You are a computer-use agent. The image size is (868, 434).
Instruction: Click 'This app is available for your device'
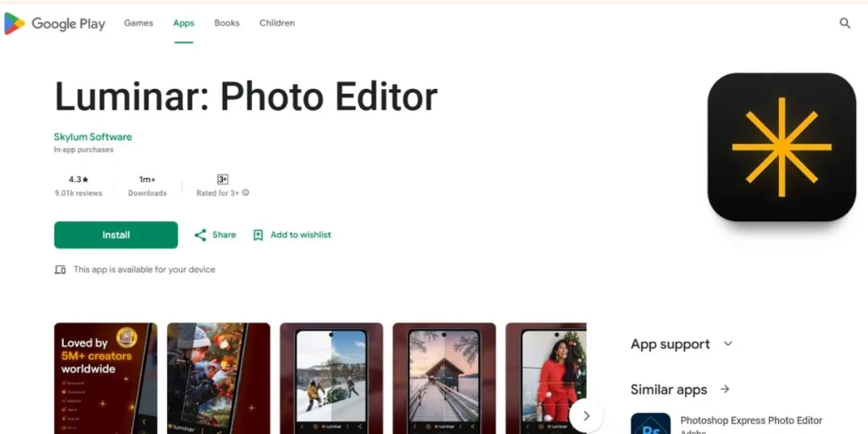point(144,270)
